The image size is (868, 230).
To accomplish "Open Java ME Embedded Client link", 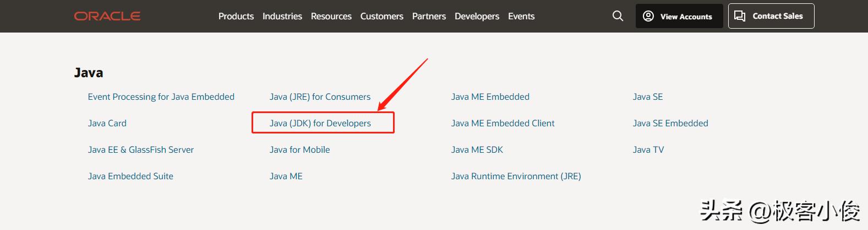I will click(x=503, y=123).
